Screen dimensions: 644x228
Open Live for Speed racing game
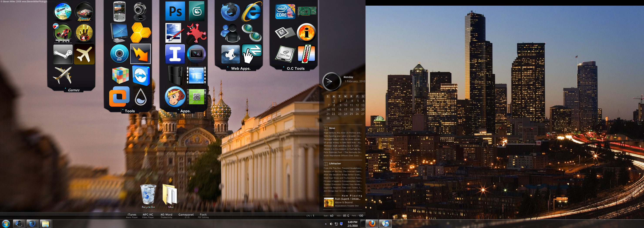pos(84,12)
